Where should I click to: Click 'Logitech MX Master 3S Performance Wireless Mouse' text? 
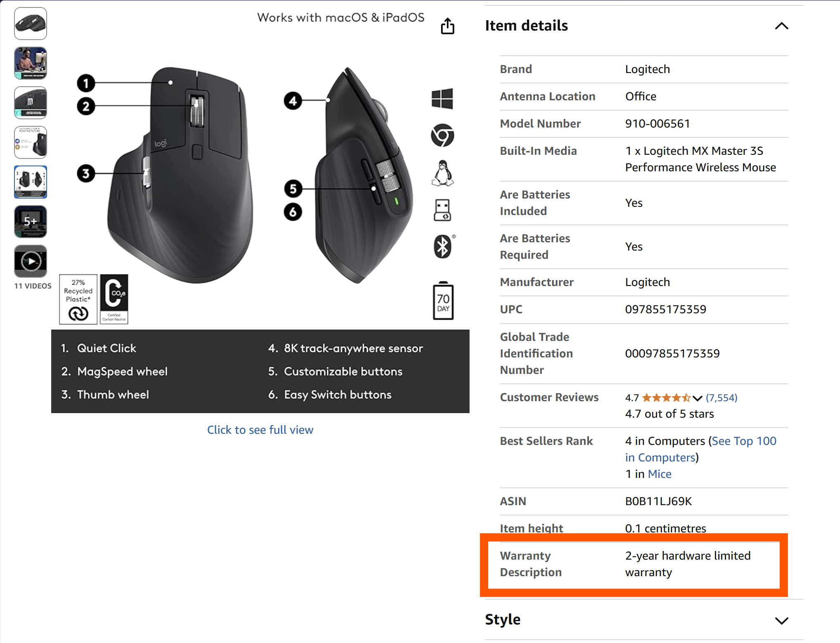[x=700, y=159]
